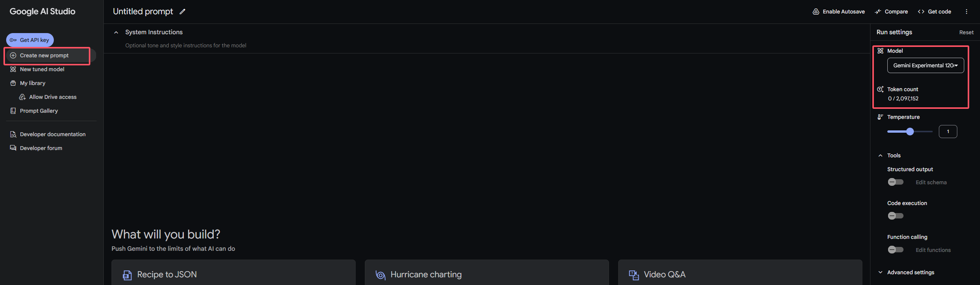The image size is (980, 285).
Task: Click the Reset run settings link
Action: (x=966, y=32)
